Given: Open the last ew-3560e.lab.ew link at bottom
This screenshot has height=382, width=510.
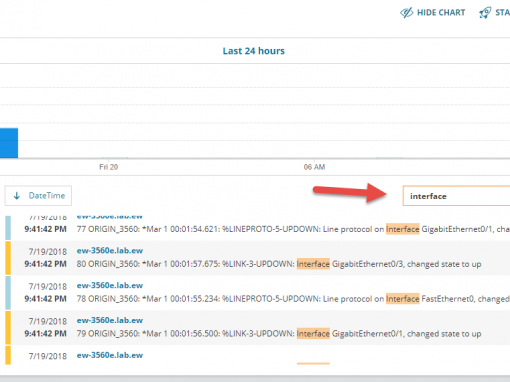Looking at the screenshot, I should (x=110, y=355).
